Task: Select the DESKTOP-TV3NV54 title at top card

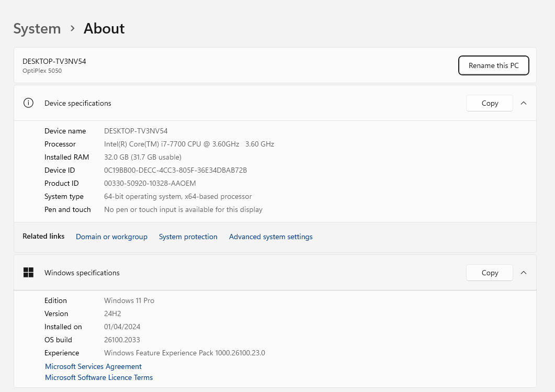Action: pos(54,61)
